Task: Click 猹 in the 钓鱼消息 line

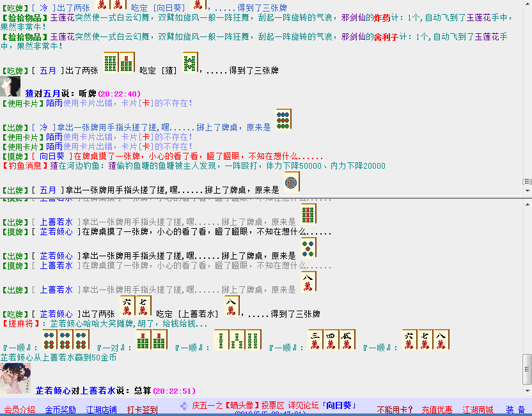Action: (54, 166)
